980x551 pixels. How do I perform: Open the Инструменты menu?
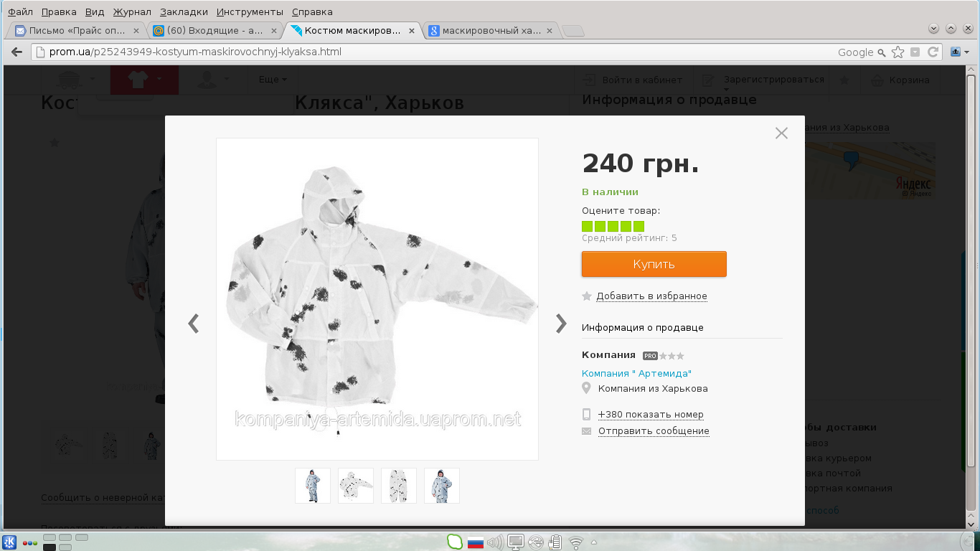(250, 11)
